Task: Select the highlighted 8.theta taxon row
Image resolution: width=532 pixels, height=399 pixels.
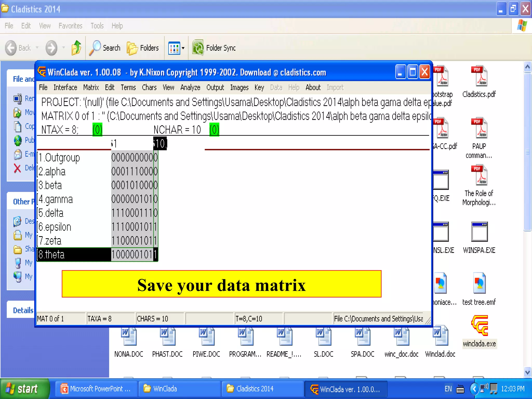Action: click(x=74, y=255)
